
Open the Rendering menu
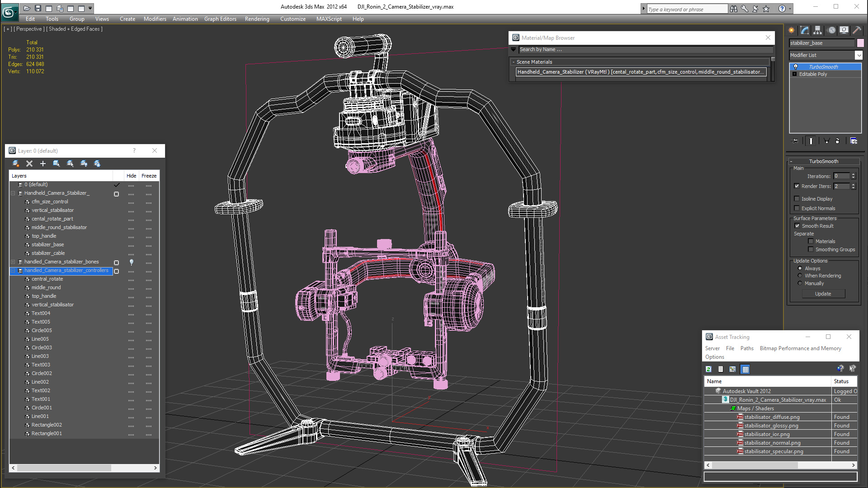click(x=257, y=19)
